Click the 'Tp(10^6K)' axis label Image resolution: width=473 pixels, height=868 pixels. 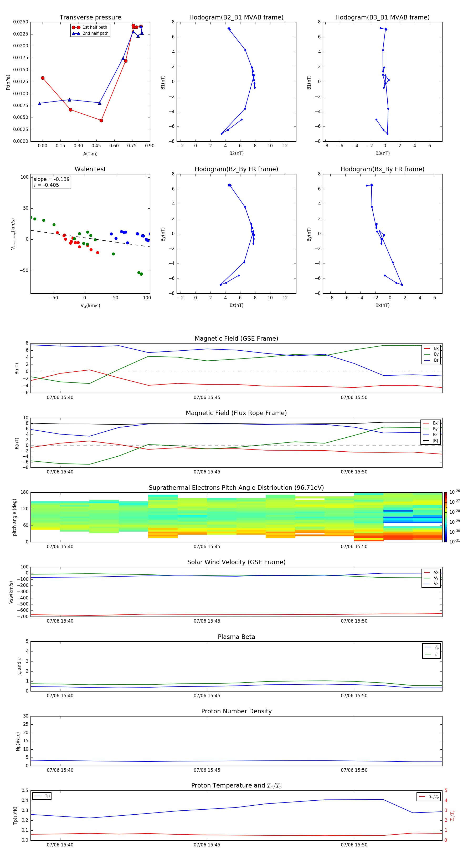tap(15, 815)
